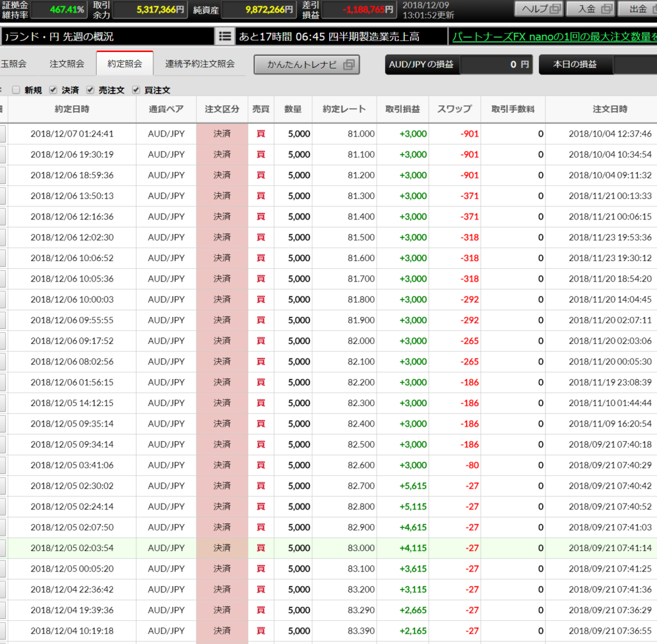Open the news list menu icon
The height and width of the screenshot is (644, 657).
pyautogui.click(x=225, y=37)
